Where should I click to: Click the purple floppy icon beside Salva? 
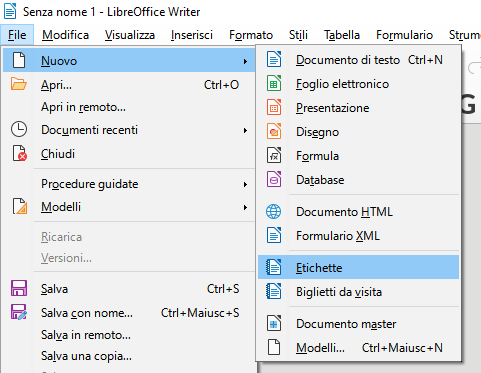pos(19,288)
